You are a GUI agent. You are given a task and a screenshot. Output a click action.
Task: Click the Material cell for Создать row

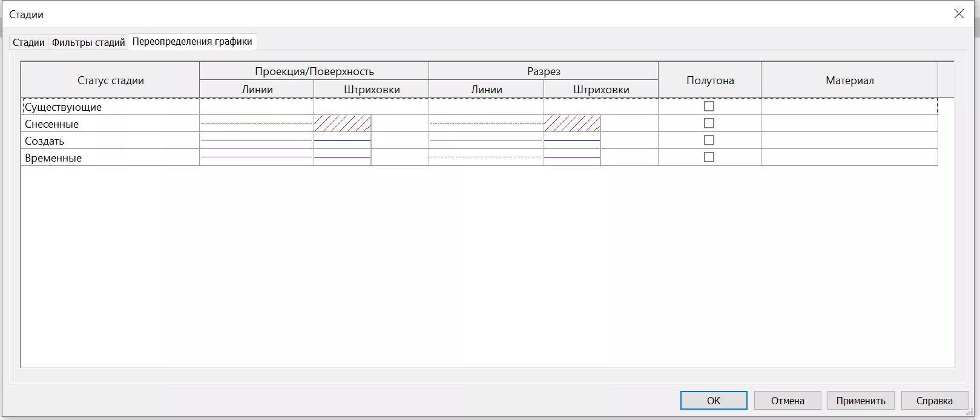point(849,140)
